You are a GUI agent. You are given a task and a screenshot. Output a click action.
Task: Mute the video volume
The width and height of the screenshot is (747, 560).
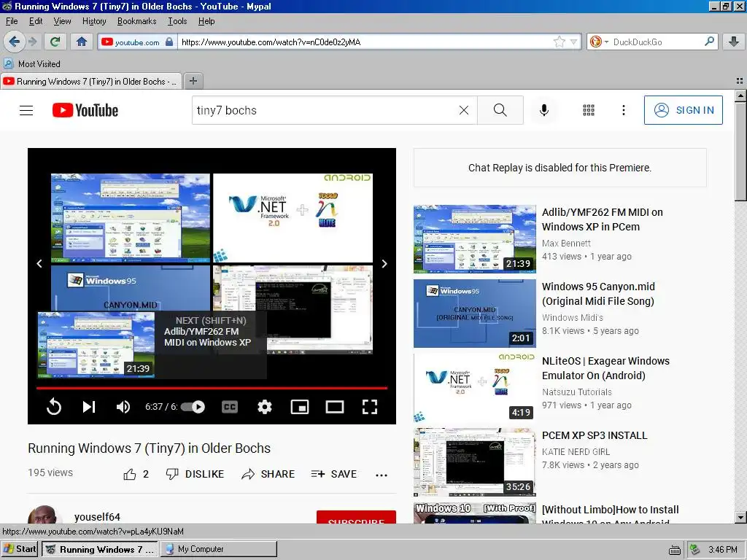pyautogui.click(x=123, y=407)
